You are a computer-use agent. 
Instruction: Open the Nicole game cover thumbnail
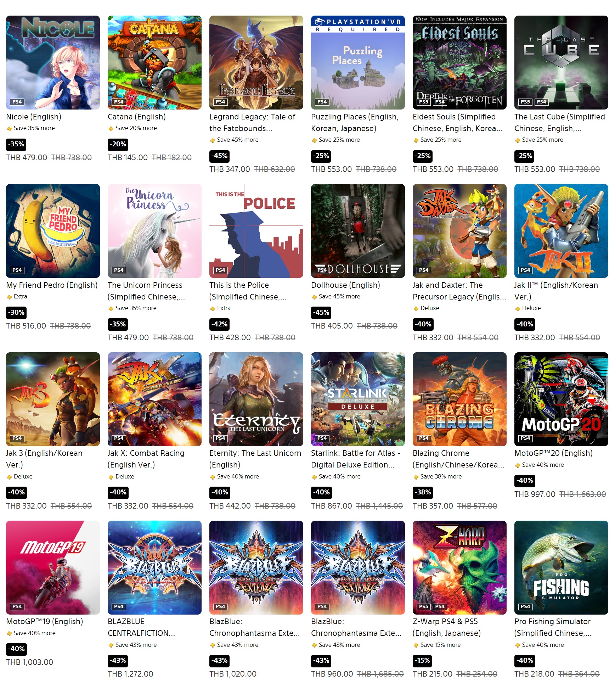(53, 62)
